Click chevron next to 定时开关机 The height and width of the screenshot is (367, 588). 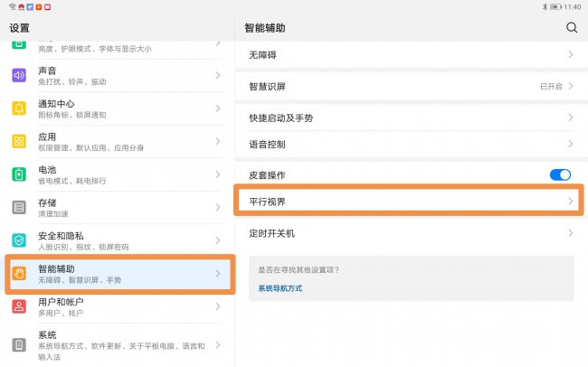coord(571,233)
